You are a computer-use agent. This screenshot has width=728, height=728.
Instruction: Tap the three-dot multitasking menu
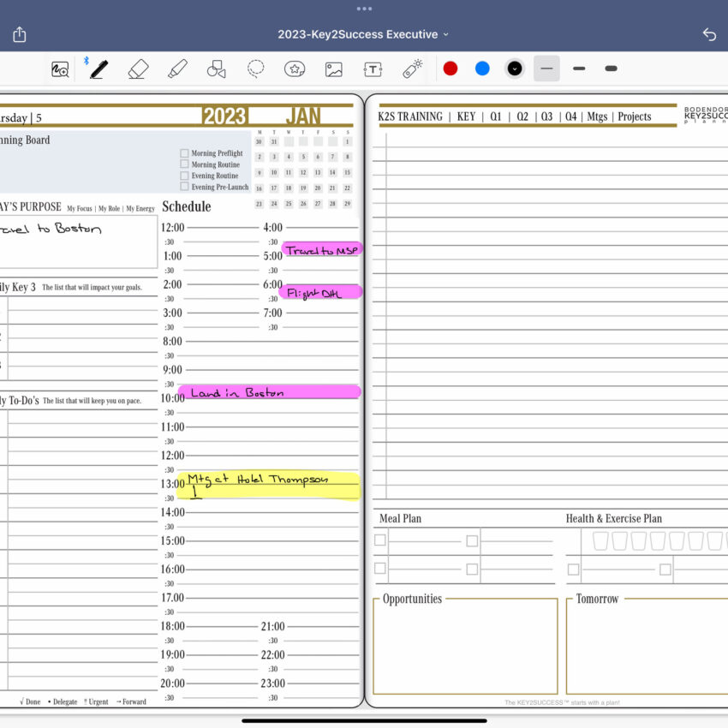(364, 9)
